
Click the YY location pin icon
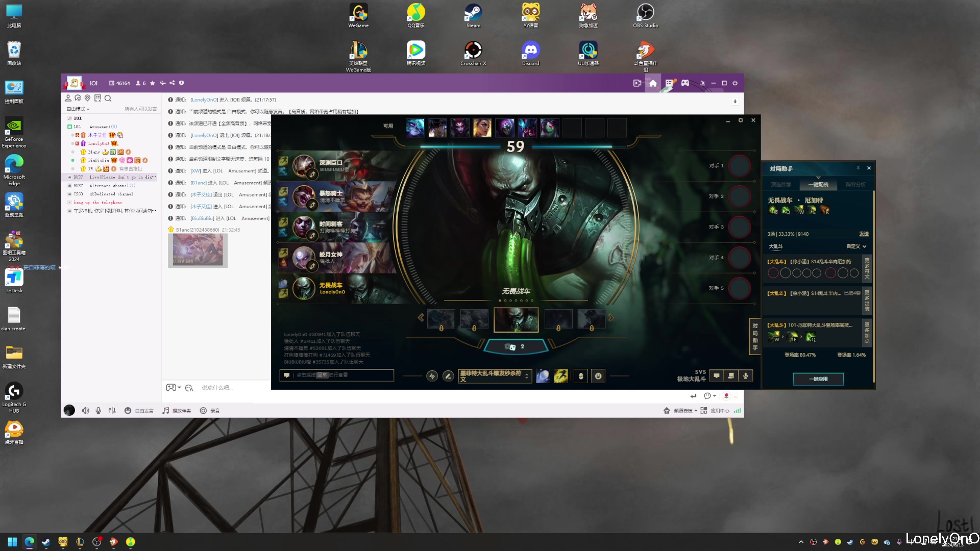(x=87, y=98)
